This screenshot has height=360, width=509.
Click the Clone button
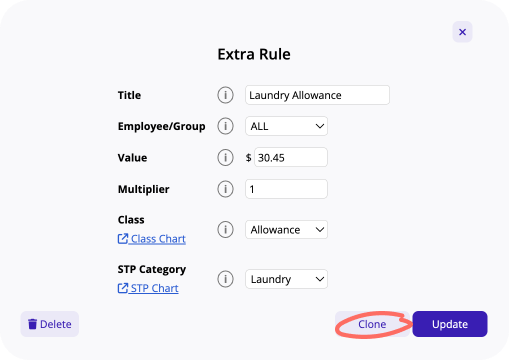click(x=372, y=324)
